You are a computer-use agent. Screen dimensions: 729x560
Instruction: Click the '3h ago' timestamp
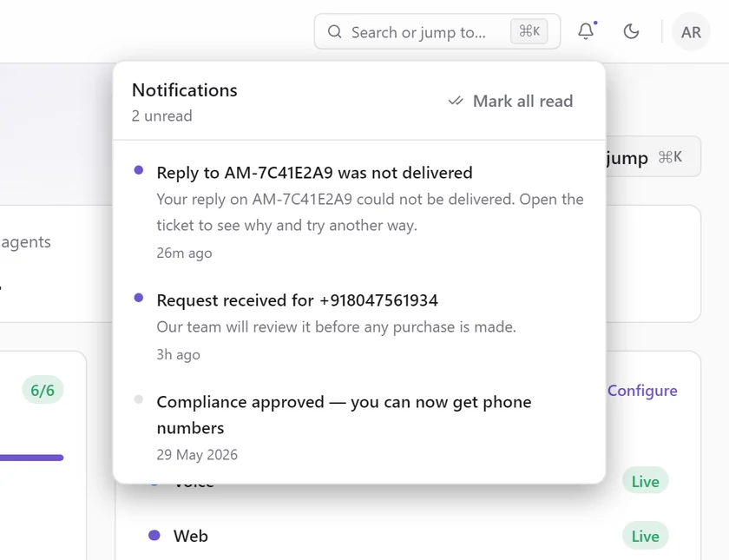point(178,354)
